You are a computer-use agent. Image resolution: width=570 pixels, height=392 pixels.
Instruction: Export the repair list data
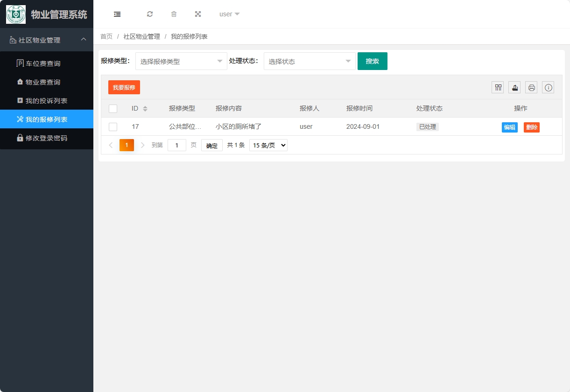514,87
